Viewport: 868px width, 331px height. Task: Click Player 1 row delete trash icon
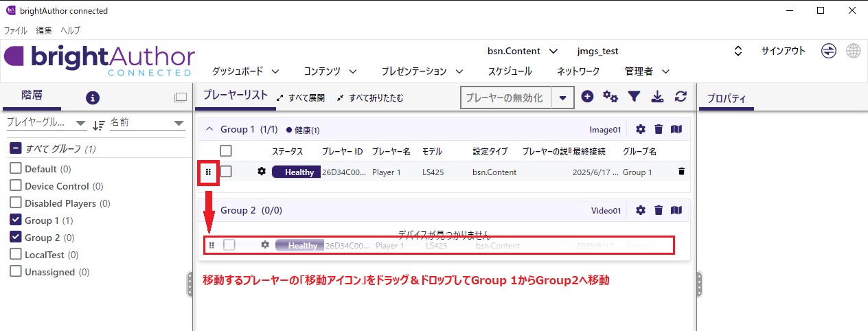point(681,172)
